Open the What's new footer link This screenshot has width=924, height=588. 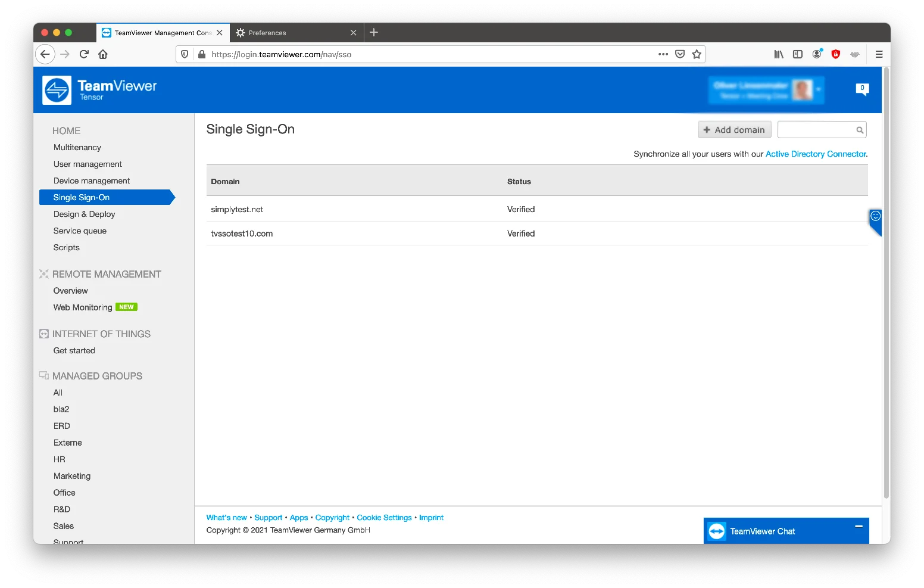coord(226,518)
